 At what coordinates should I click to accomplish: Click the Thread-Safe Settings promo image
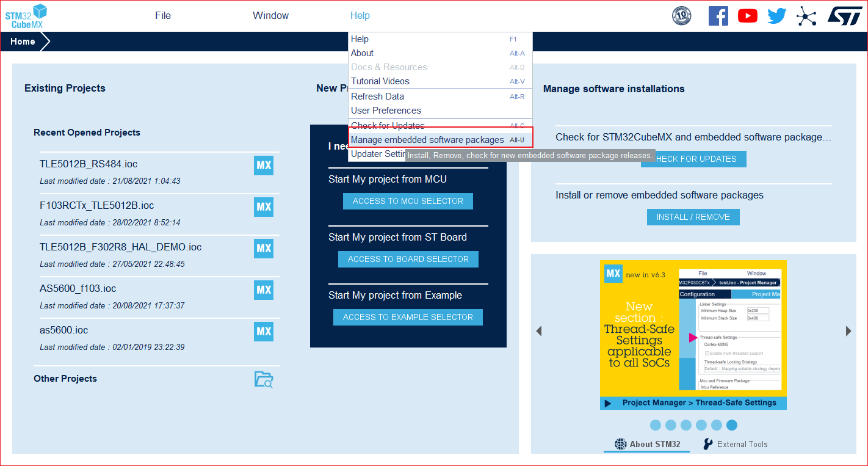coord(693,335)
